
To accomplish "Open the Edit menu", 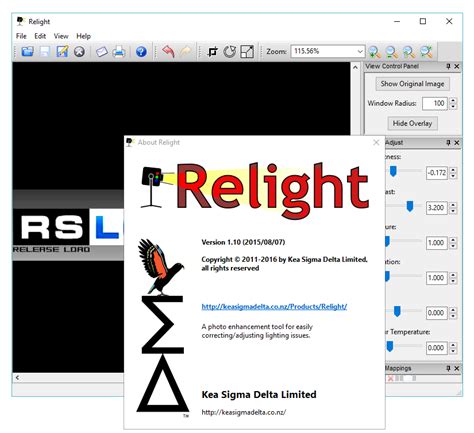I will pyautogui.click(x=40, y=36).
